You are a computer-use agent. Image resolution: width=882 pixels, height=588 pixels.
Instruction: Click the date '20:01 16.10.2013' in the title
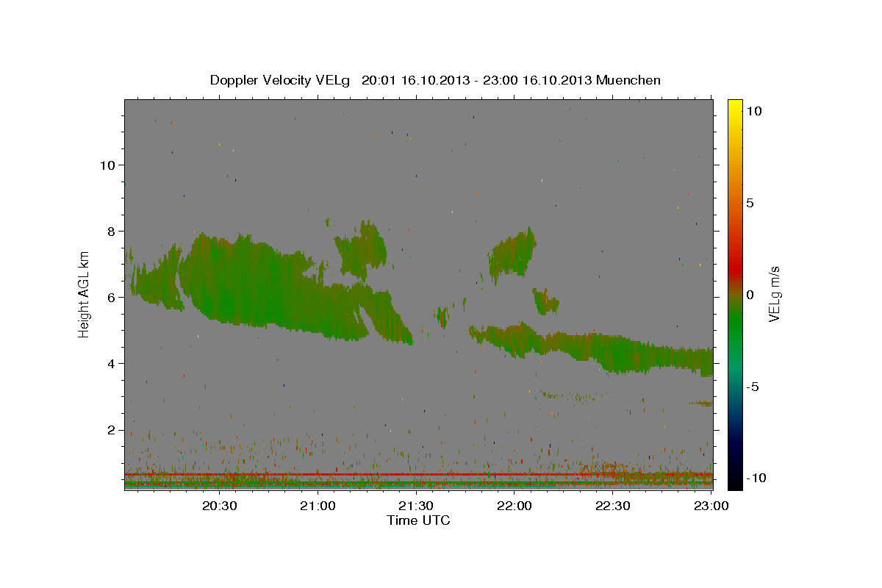coord(415,80)
